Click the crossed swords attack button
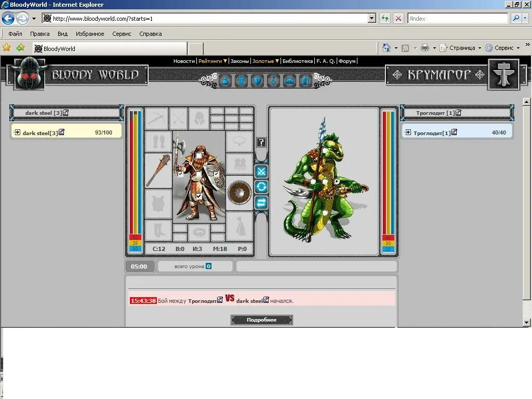The image size is (532, 399). point(261,171)
